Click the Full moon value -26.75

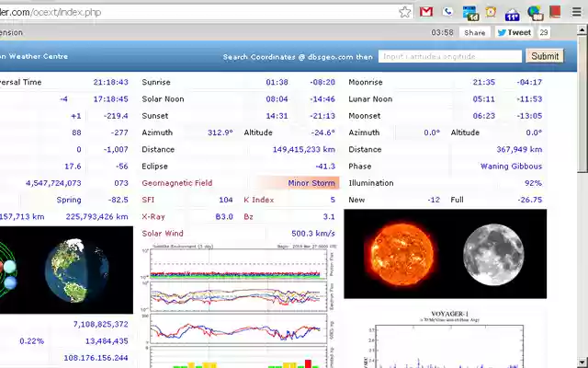click(x=530, y=200)
